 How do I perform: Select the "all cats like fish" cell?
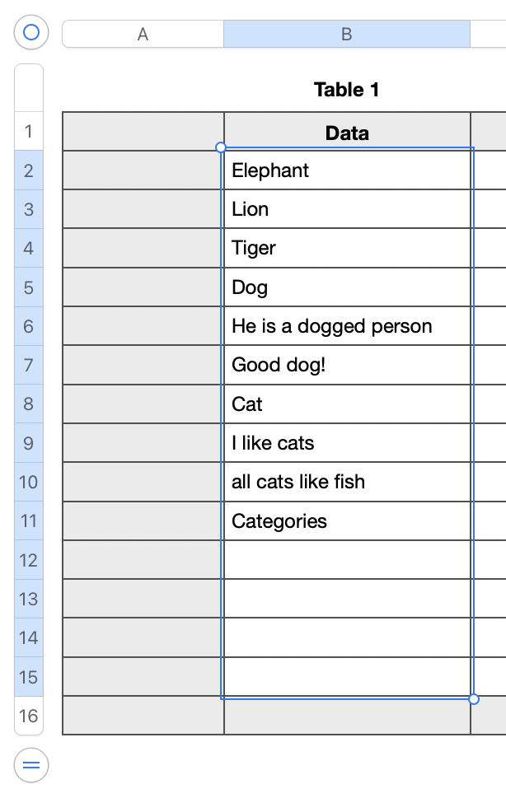click(x=347, y=482)
